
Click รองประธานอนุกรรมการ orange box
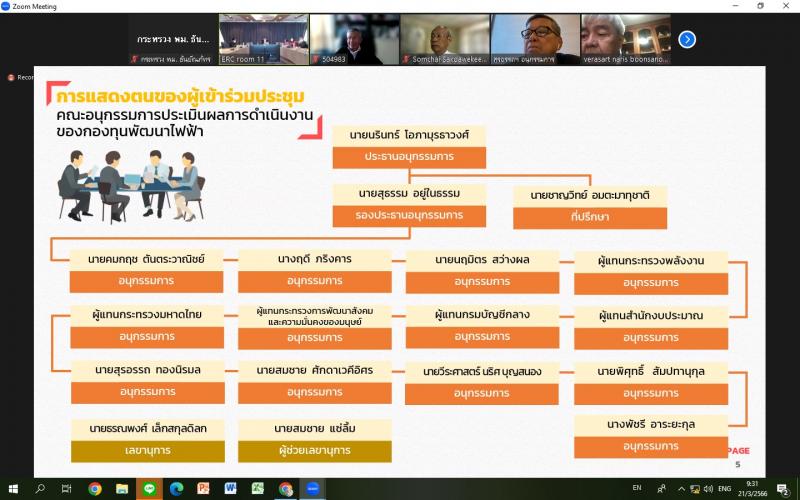pyautogui.click(x=409, y=216)
